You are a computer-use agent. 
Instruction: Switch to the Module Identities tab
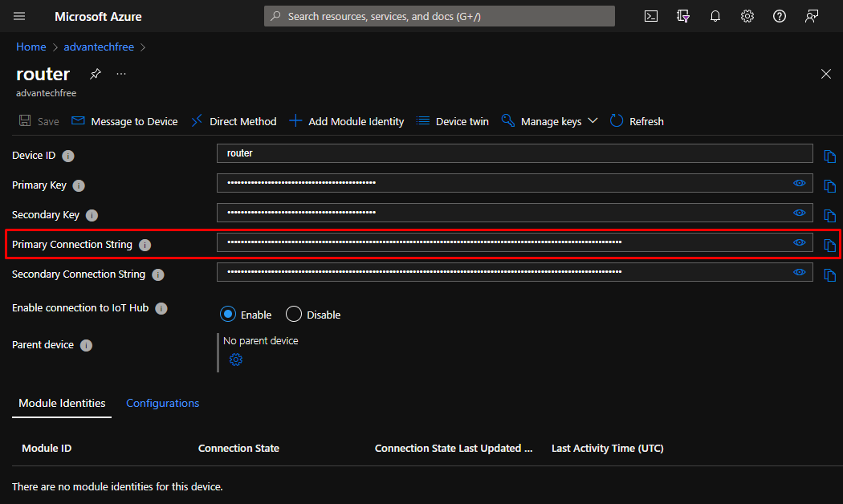click(x=62, y=404)
